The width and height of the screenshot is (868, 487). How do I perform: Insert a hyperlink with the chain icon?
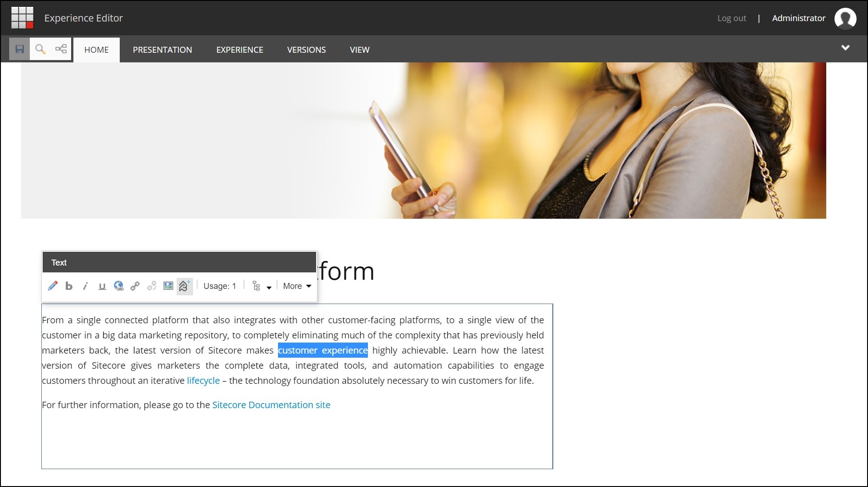pyautogui.click(x=135, y=286)
